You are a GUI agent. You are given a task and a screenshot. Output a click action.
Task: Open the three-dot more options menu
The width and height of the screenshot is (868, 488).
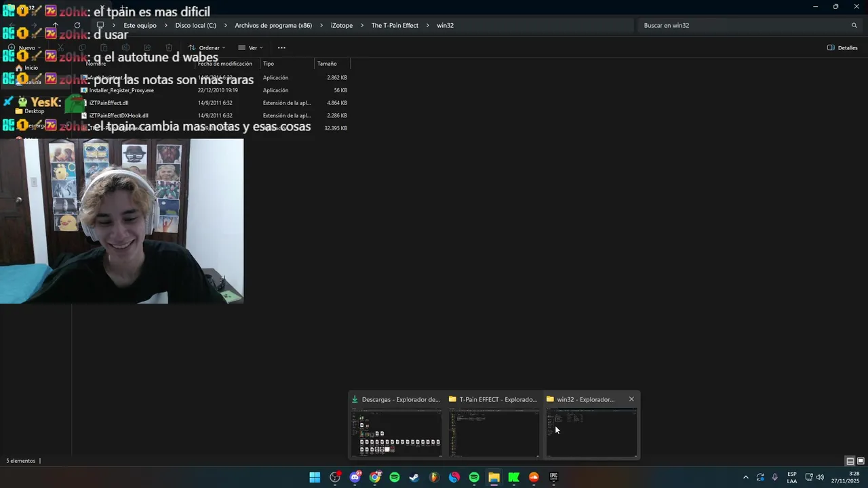[x=281, y=47]
